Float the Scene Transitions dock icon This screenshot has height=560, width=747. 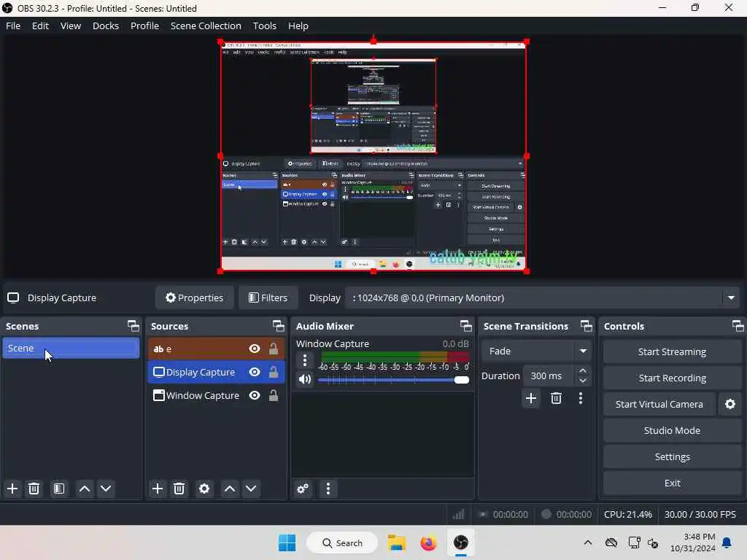click(x=587, y=326)
